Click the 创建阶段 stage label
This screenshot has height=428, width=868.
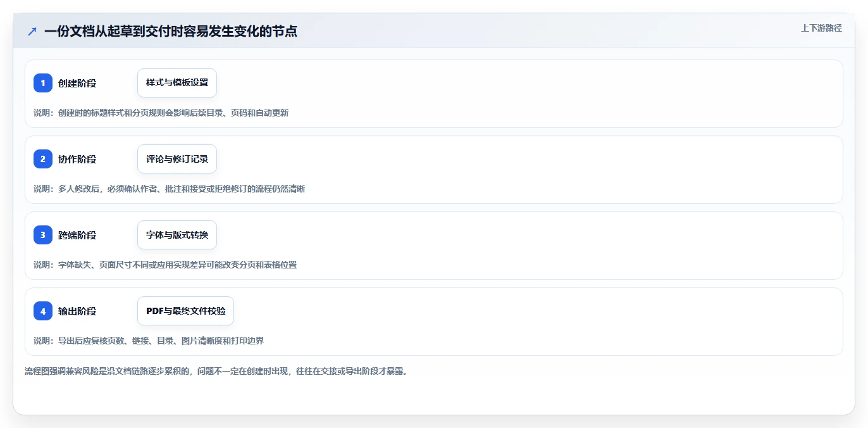77,83
